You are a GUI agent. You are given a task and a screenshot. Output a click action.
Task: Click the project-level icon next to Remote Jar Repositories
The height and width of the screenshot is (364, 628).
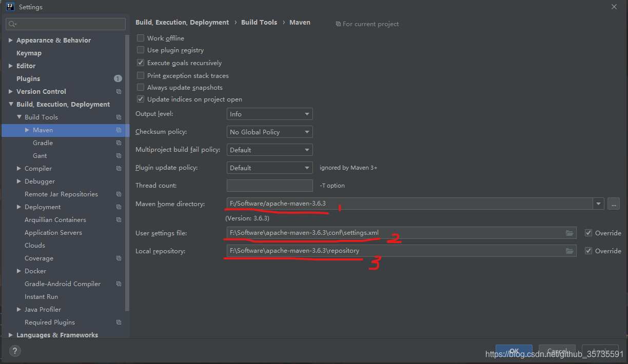pos(119,194)
